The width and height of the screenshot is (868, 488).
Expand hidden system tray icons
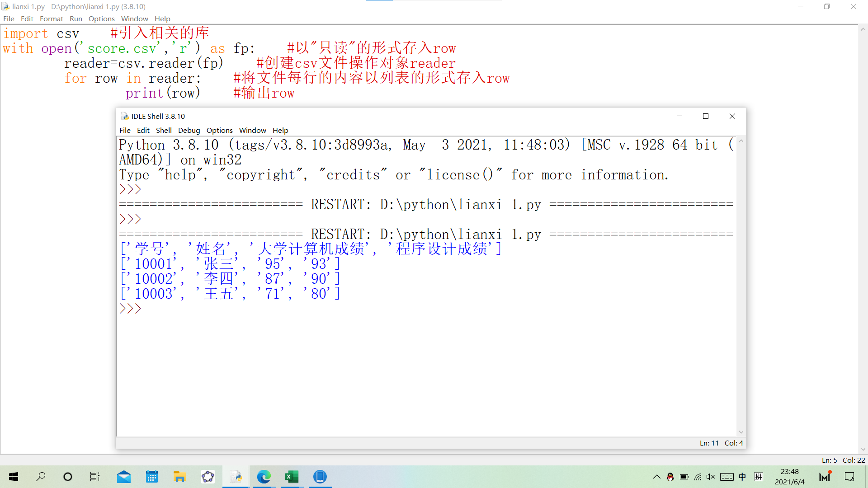(656, 477)
